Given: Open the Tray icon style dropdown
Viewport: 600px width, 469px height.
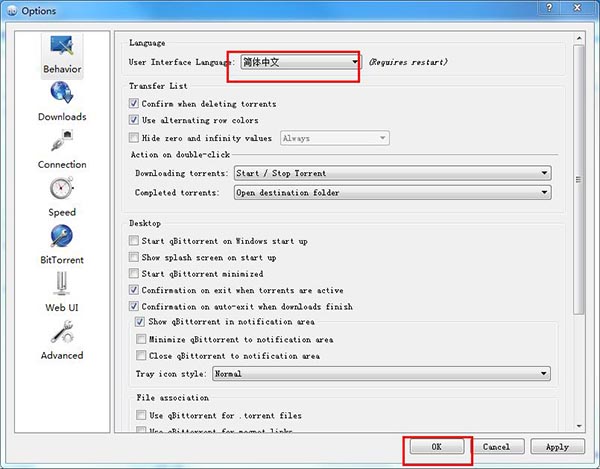Looking at the screenshot, I should (x=382, y=373).
